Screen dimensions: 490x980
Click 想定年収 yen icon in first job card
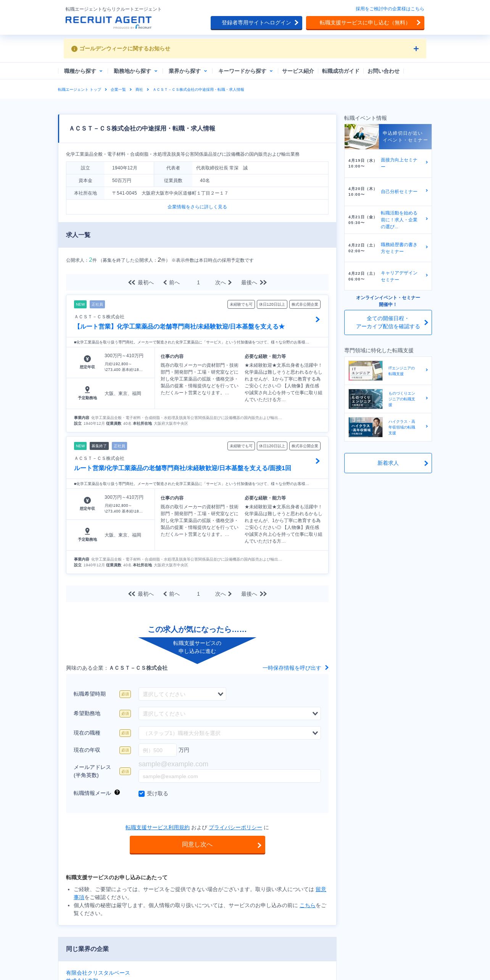[87, 359]
